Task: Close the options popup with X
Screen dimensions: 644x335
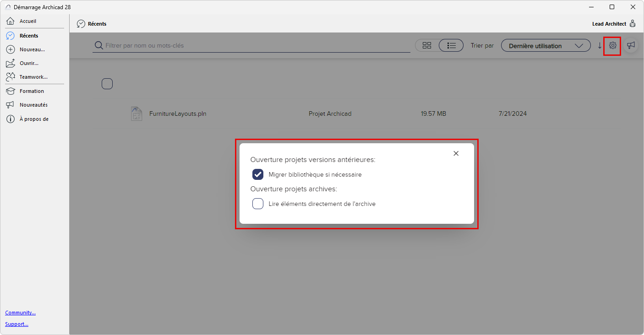Action: click(456, 153)
